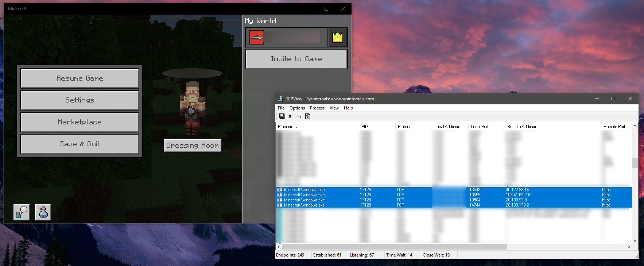Click the green Refresh icon in TCPView

308,116
